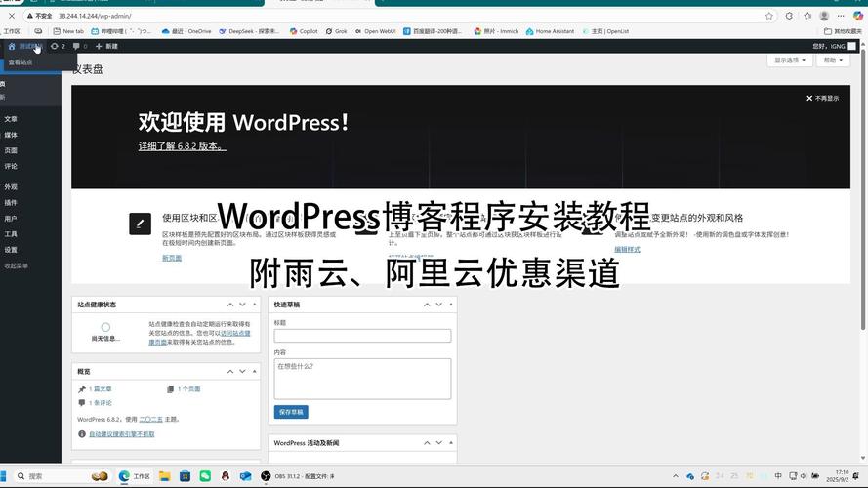Open the browser three-dots menu
Viewport: 868px width, 488px height.
(x=841, y=16)
